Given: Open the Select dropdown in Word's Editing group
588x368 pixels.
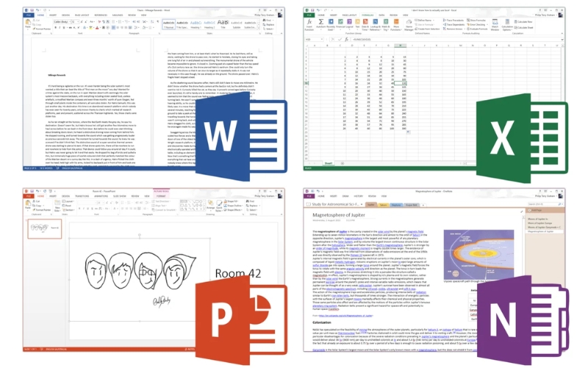Looking at the screenshot, I should pyautogui.click(x=268, y=29).
